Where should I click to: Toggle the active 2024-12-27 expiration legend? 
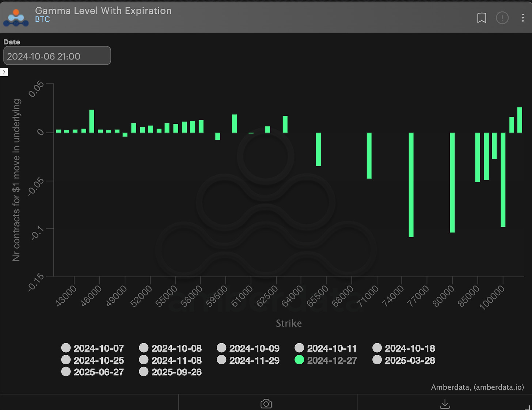[x=326, y=360]
